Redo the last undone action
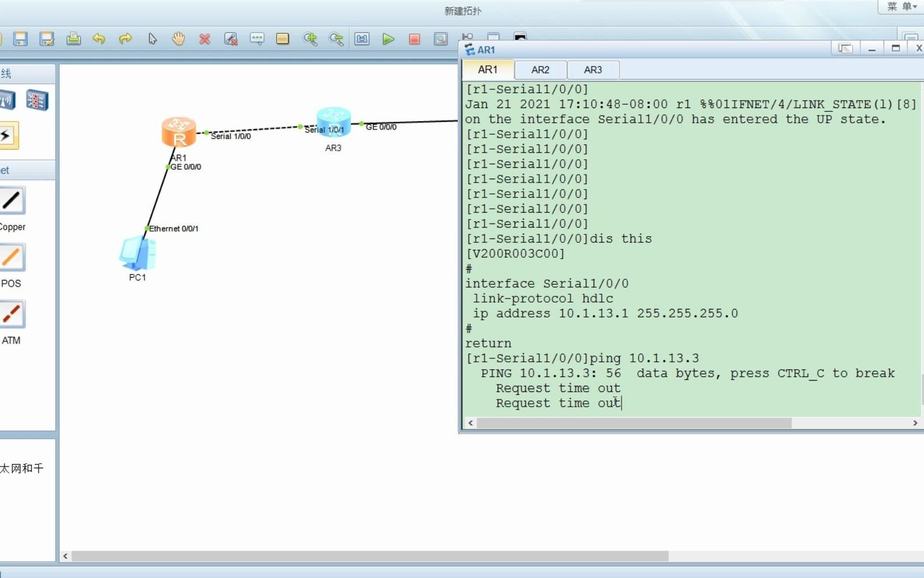This screenshot has width=924, height=578. (126, 39)
